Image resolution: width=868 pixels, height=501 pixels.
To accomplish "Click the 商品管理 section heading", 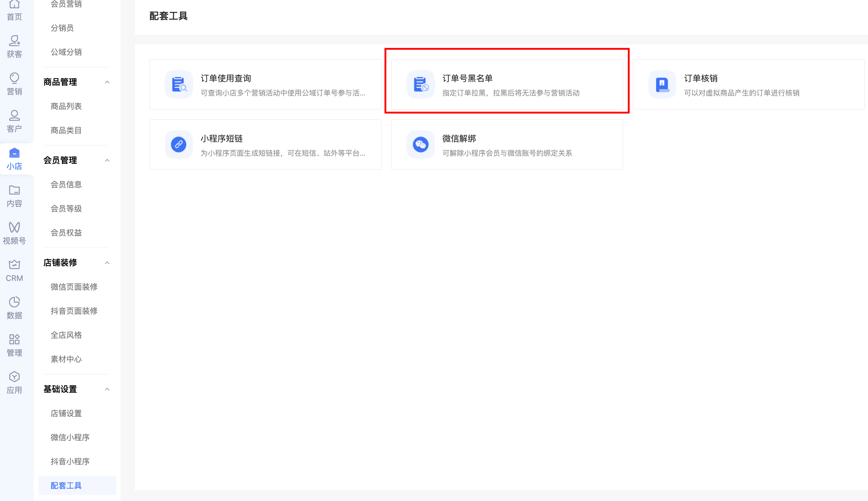I will pyautogui.click(x=60, y=82).
